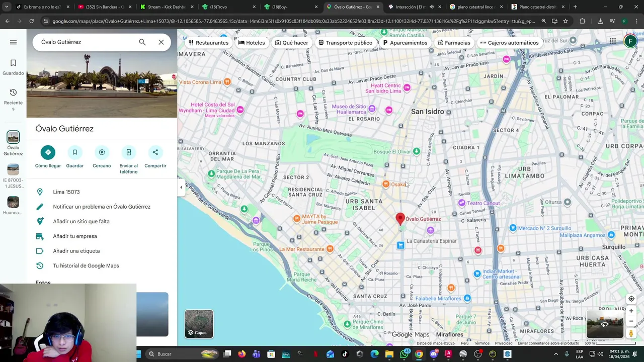Select the Restaurantes filter chip
Image resolution: width=644 pixels, height=362 pixels.
coord(208,43)
